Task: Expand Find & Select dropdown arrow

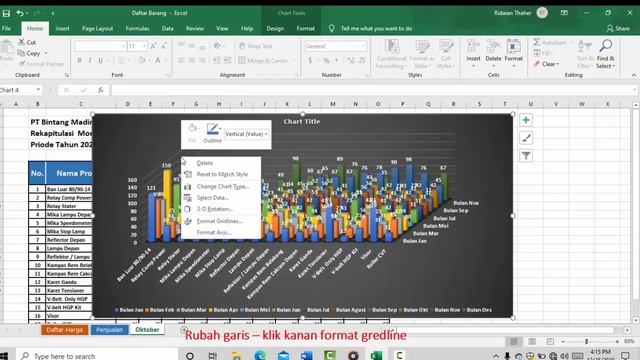Action: point(613,66)
